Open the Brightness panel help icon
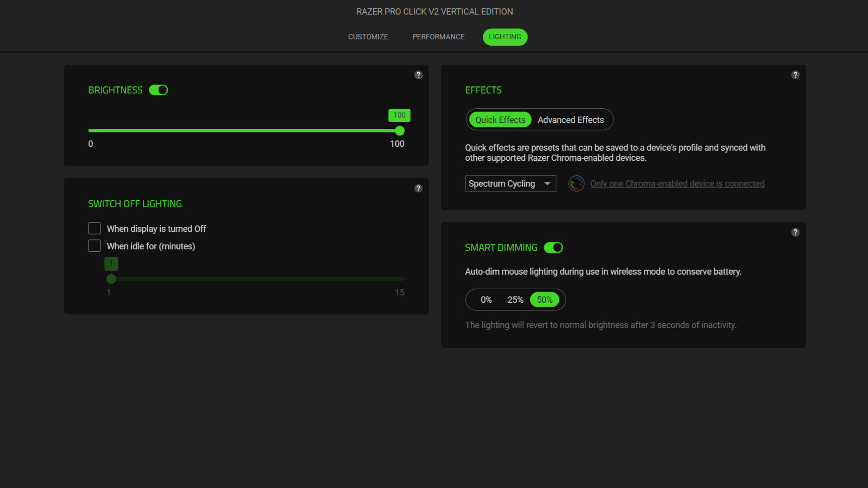This screenshot has width=868, height=488. pos(418,75)
